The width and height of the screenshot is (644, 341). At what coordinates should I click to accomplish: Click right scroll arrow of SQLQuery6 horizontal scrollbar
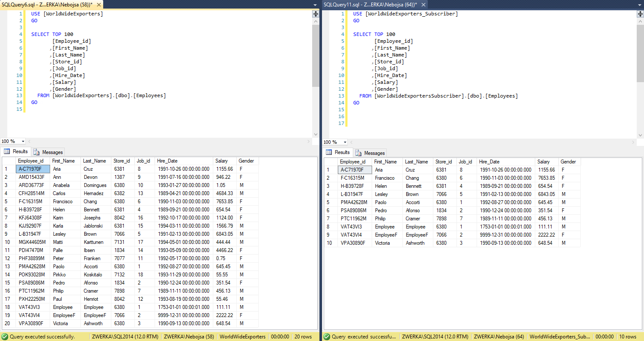pos(309,141)
